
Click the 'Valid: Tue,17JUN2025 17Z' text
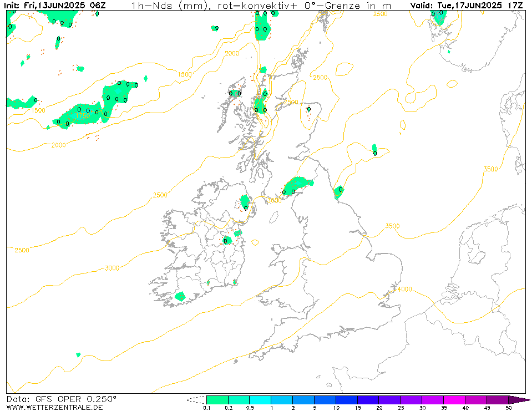[x=467, y=6]
